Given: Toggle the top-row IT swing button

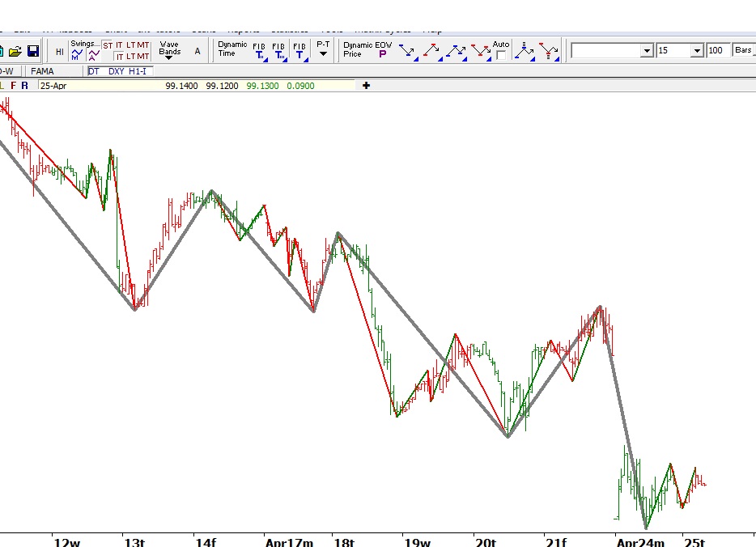Looking at the screenshot, I should pyautogui.click(x=119, y=45).
